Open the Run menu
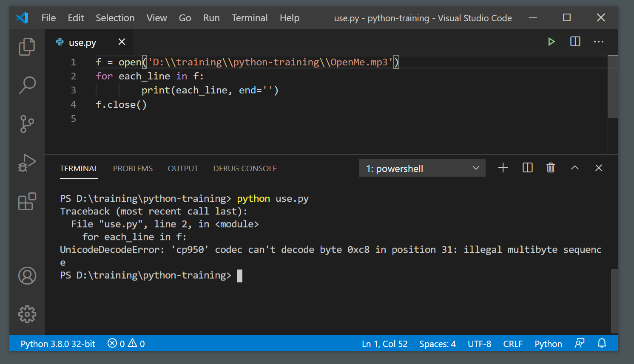Screen dimensions: 634x364 211,18
